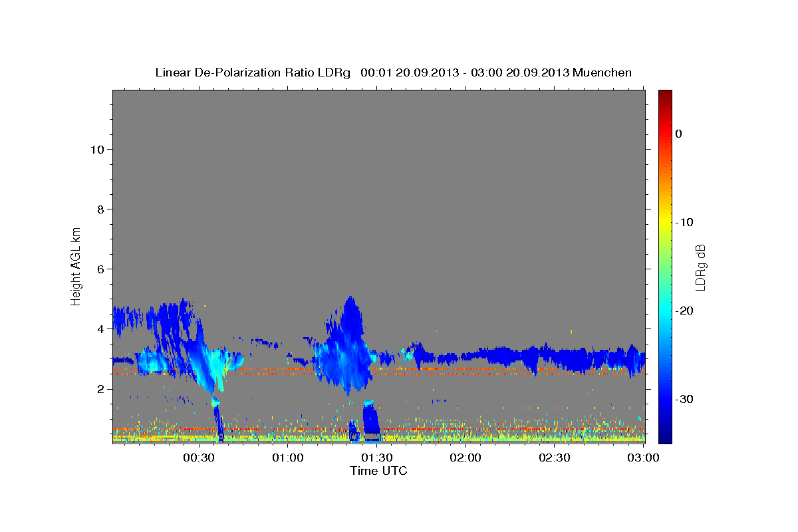Click the 02:30 time tick label
This screenshot has height=532, width=798.
pos(554,458)
